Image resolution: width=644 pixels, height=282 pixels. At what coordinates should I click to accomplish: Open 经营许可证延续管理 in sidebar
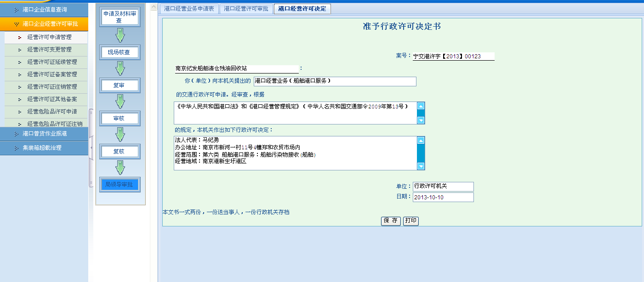click(52, 62)
